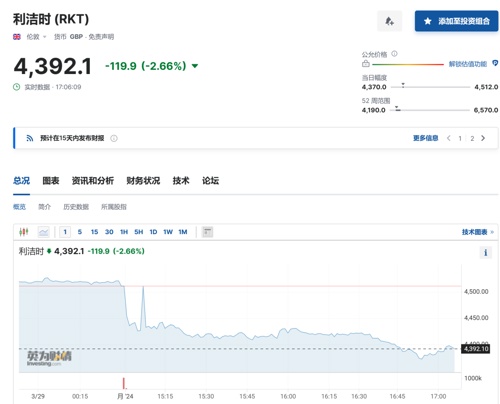Select the 30 minute interval

click(109, 232)
